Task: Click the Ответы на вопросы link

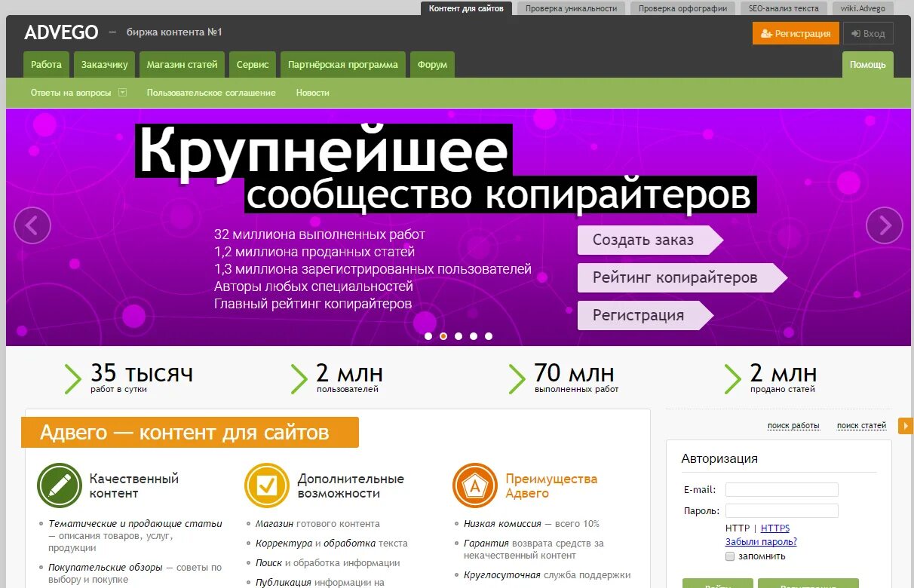Action: point(71,93)
